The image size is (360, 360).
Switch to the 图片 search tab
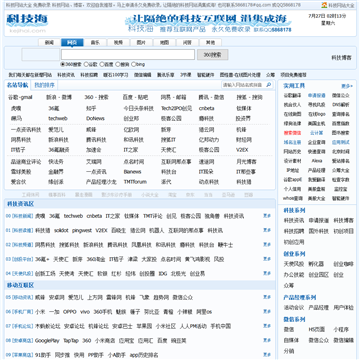click(141, 43)
